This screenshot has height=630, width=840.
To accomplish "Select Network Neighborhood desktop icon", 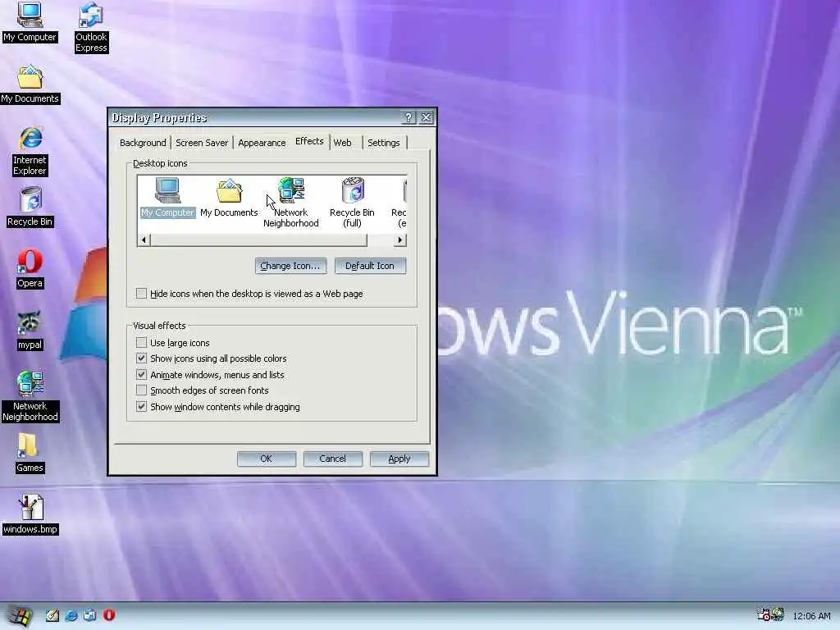I will [x=30, y=396].
